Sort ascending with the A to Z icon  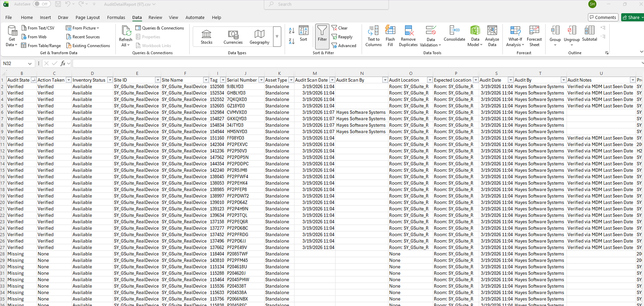292,31
